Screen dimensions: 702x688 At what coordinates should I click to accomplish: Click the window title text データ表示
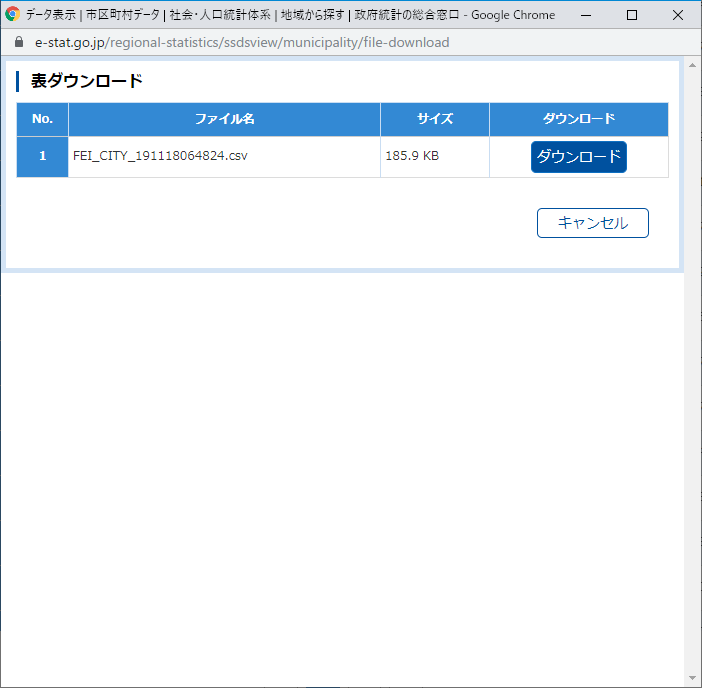[x=52, y=15]
